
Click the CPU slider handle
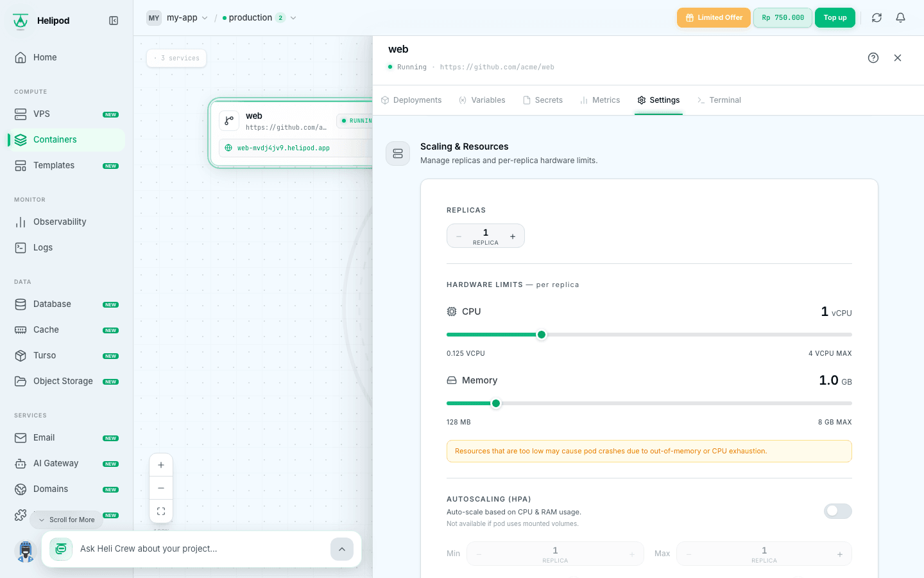click(542, 335)
